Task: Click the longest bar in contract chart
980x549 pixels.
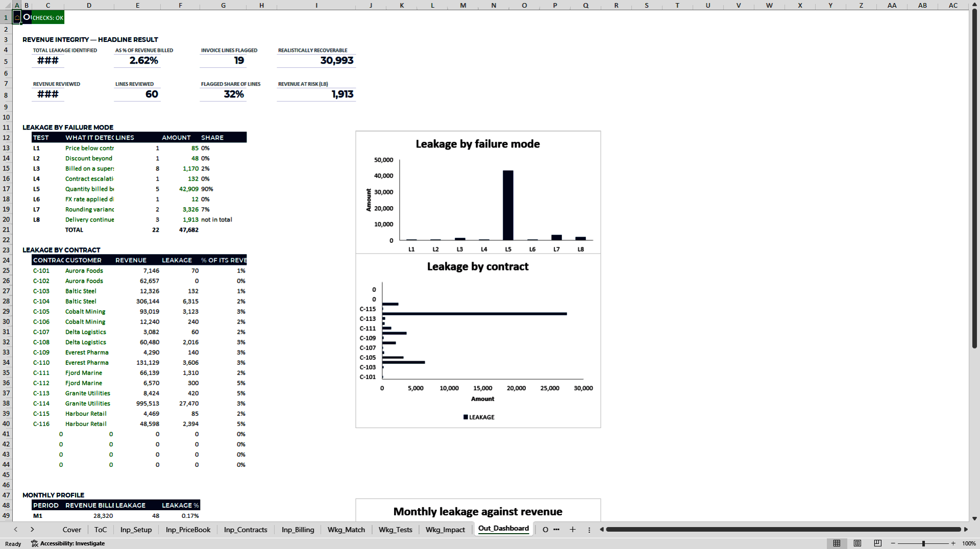Action: click(x=474, y=314)
